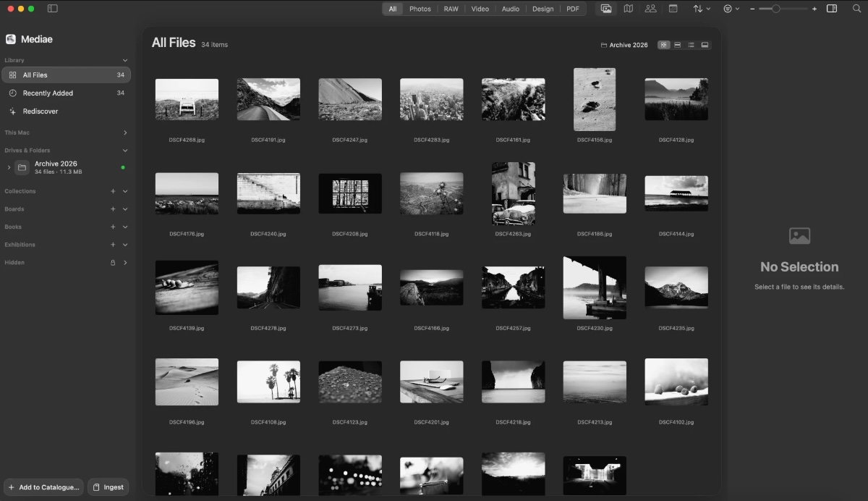Expand the Hidden section chevron
The image size is (868, 501).
pos(125,263)
